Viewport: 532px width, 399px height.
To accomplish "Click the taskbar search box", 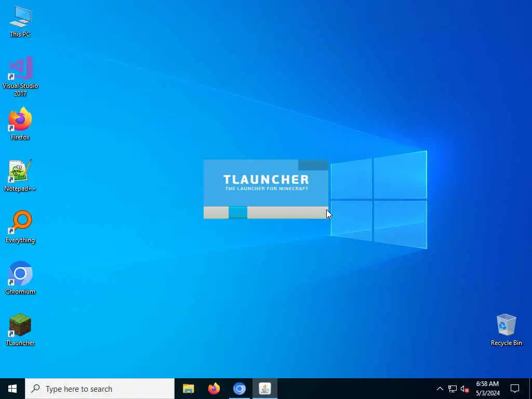I will click(x=100, y=389).
